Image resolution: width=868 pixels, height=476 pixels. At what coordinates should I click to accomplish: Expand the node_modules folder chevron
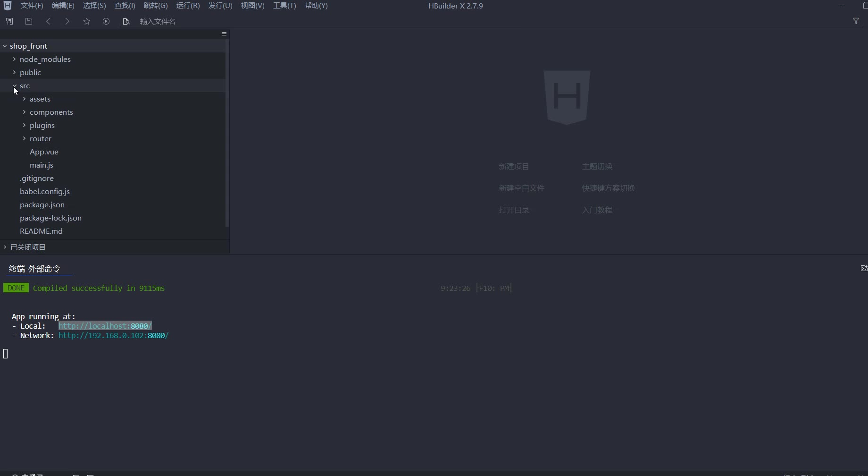pyautogui.click(x=14, y=59)
